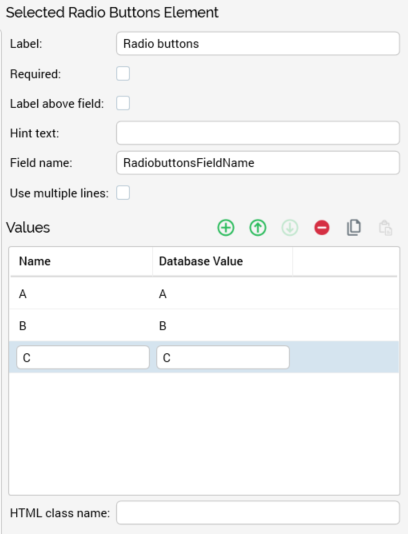Select row B in the Values table
Viewport: 408px width, 534px height.
(204, 326)
